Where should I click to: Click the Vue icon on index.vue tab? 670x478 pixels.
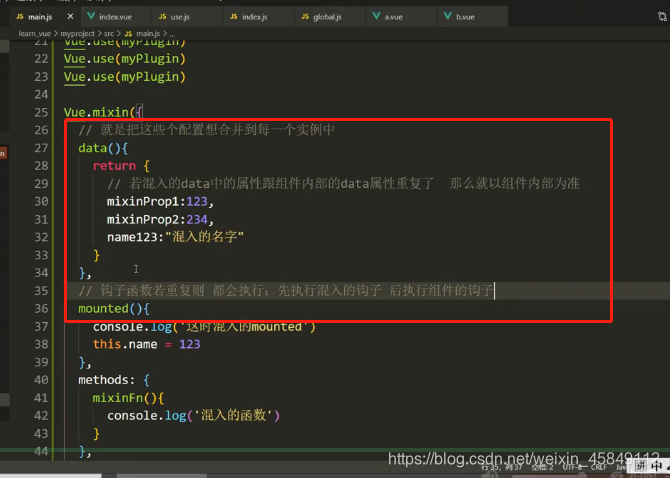tap(91, 16)
